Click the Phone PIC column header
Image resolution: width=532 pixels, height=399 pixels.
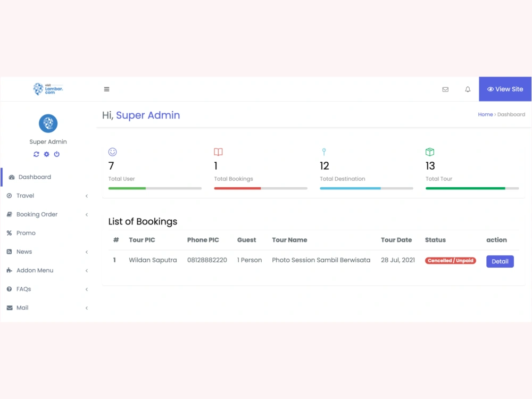pyautogui.click(x=203, y=240)
